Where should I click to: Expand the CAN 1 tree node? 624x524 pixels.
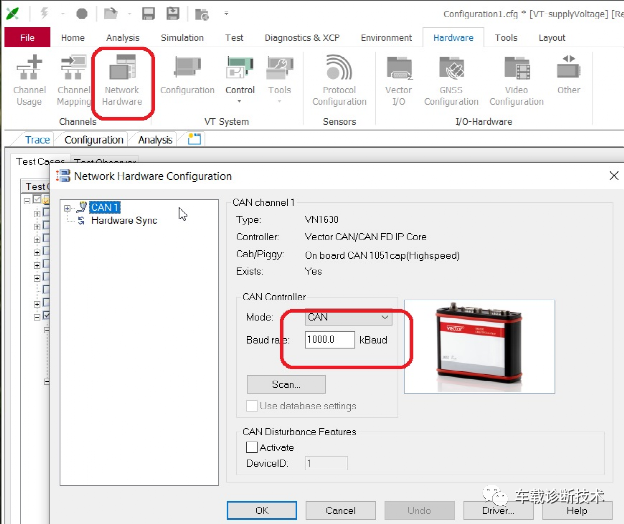(x=68, y=208)
